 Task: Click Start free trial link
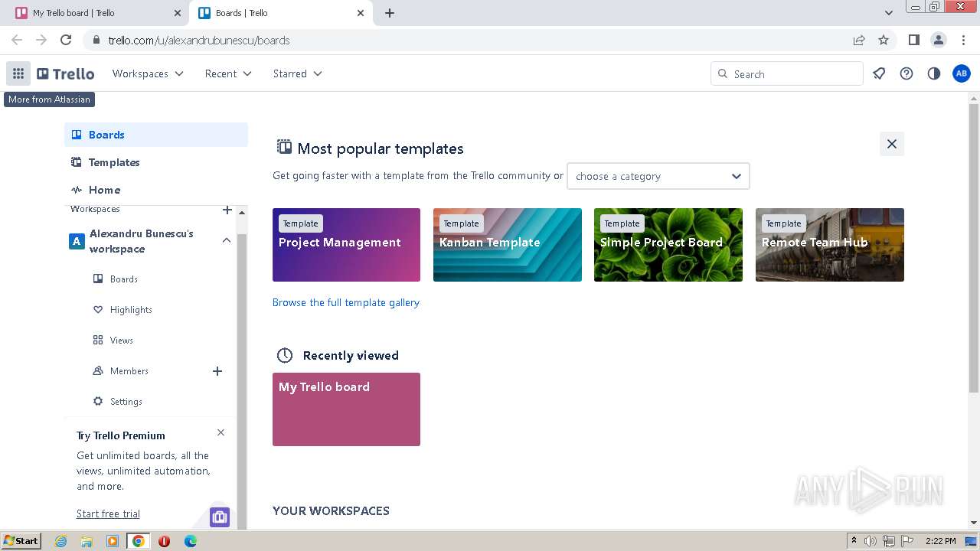coord(108,514)
